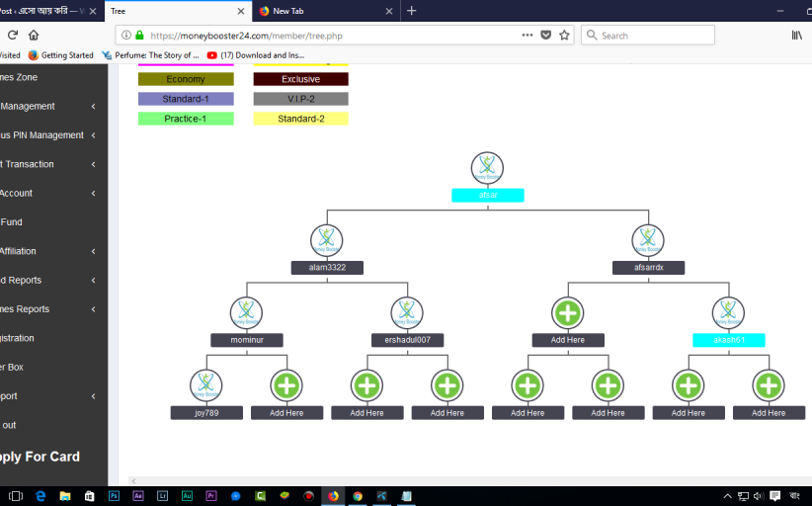Screen dimensions: 812x506
Task: Save page using the Pocket icon
Action: click(546, 35)
